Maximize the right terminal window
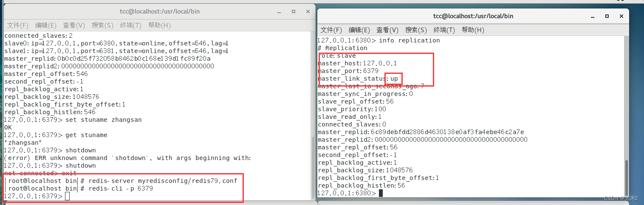This screenshot has height=205, width=644. coord(607,16)
